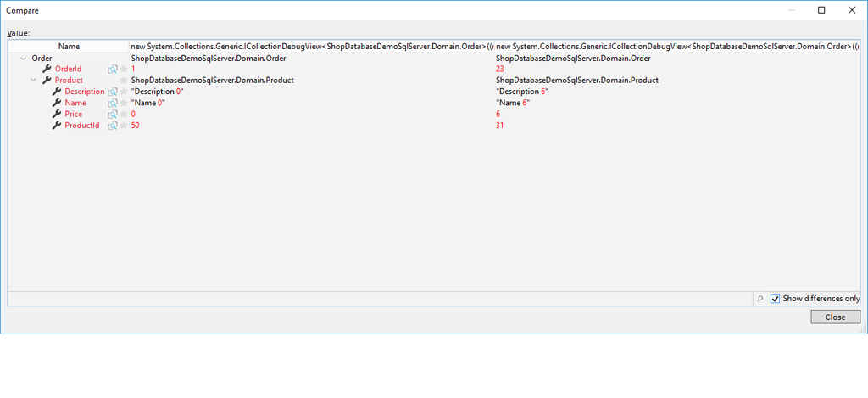The width and height of the screenshot is (868, 398).
Task: Click the right value "Description 6"
Action: click(522, 92)
